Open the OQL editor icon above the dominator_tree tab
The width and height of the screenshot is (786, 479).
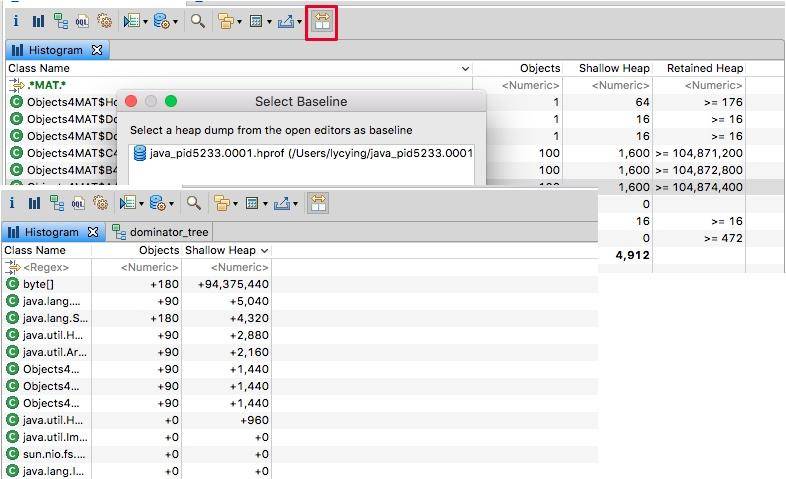pyautogui.click(x=78, y=203)
